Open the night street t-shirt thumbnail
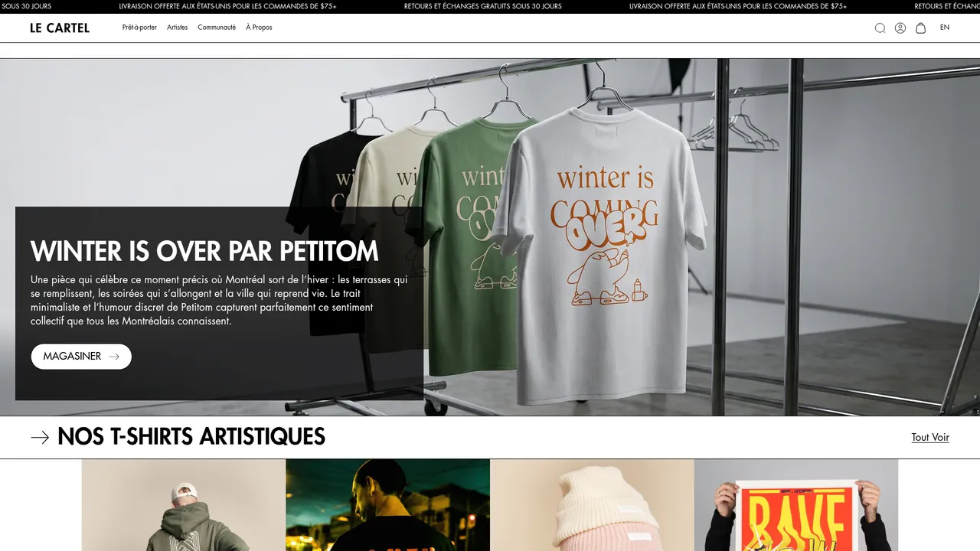Screen dimensions: 980x551 pyautogui.click(x=387, y=505)
